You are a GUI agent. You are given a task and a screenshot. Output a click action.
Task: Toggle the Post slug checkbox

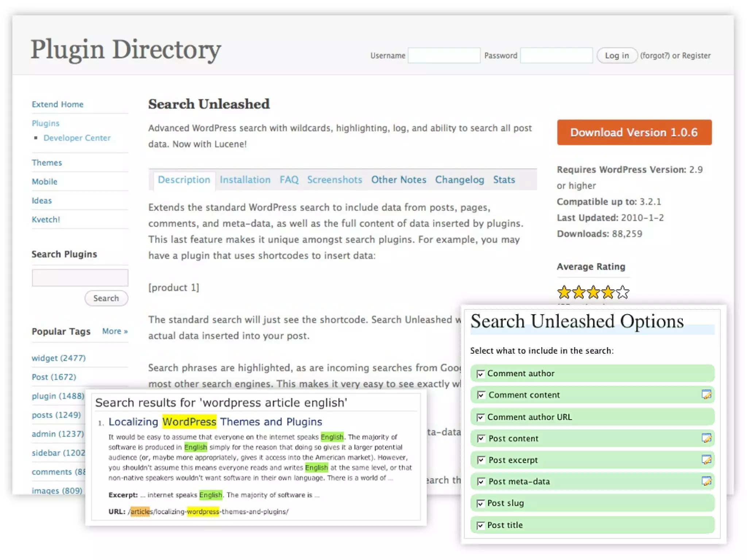click(x=480, y=503)
